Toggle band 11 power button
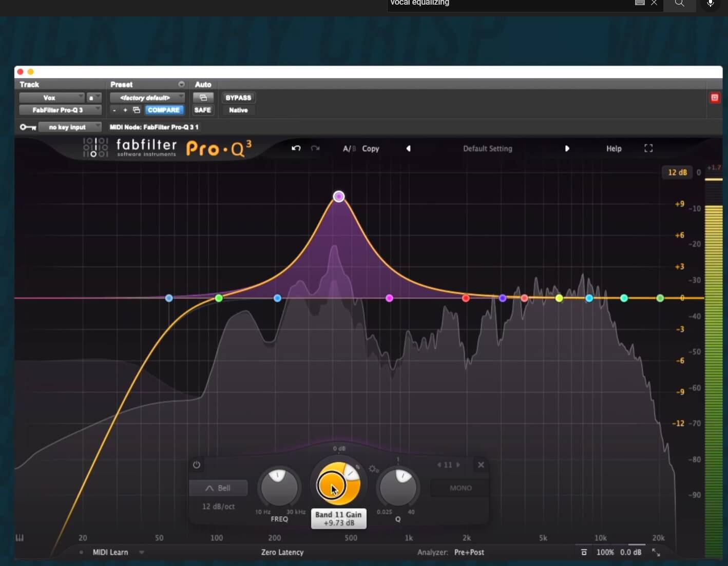Viewport: 728px width, 566px height. pos(197,465)
